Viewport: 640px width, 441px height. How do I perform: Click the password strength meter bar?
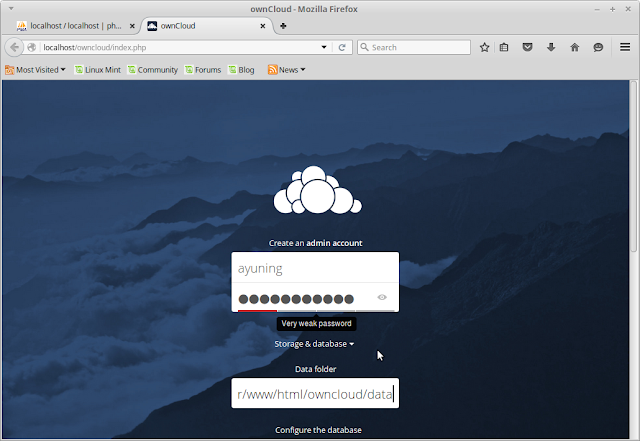[315, 311]
